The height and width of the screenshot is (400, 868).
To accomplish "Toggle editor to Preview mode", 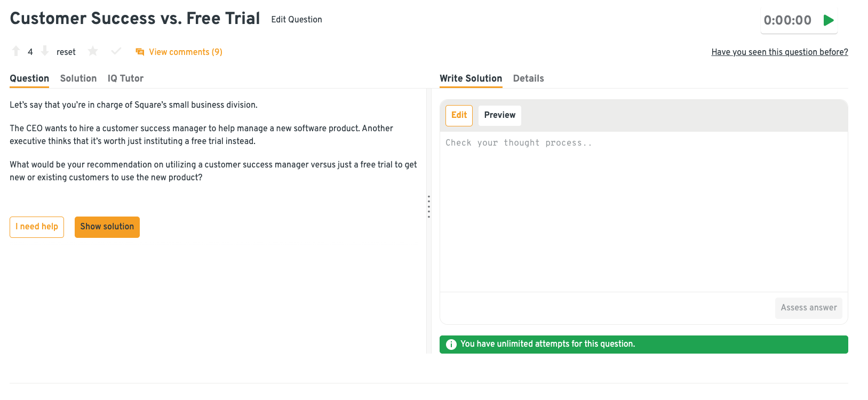I will point(499,115).
